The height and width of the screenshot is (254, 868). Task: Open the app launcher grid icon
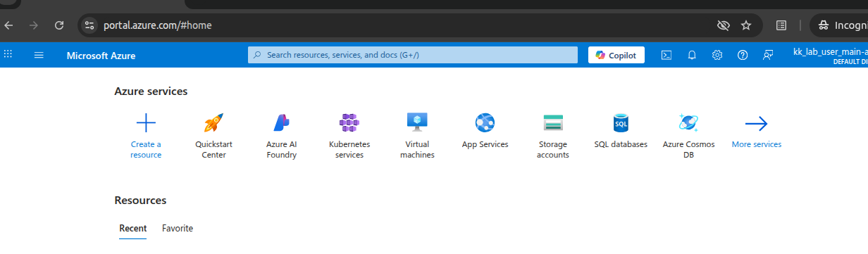[8, 55]
